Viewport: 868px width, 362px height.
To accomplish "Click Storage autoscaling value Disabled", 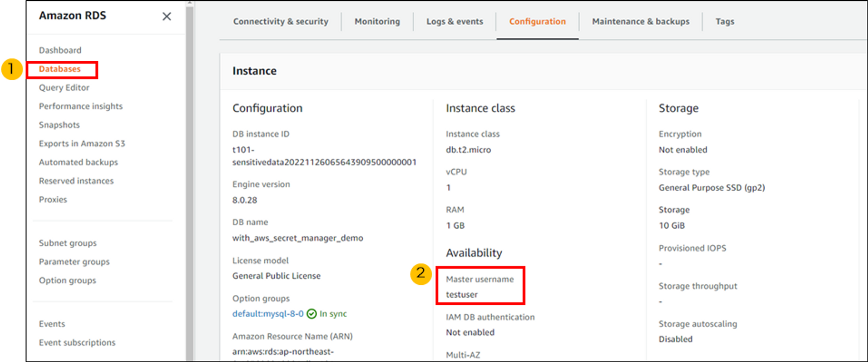I will (675, 339).
